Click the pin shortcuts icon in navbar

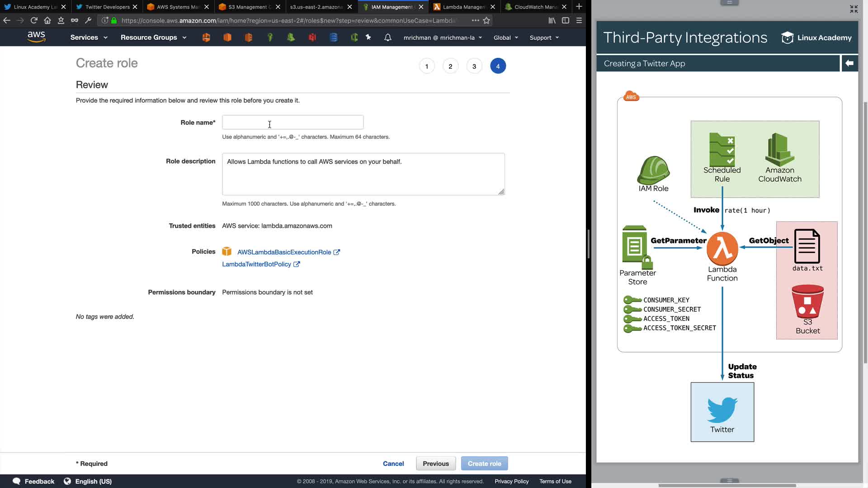pos(368,38)
